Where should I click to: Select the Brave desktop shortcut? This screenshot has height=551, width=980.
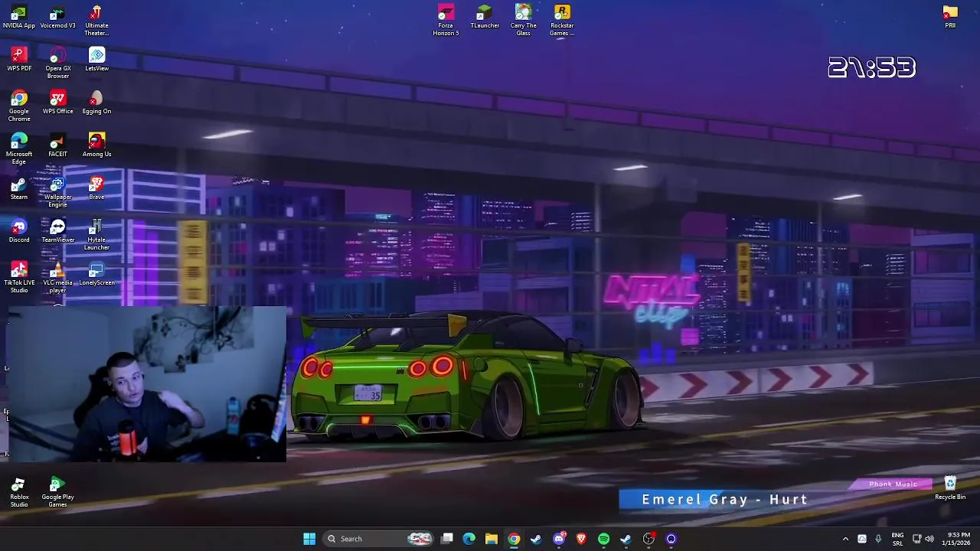pyautogui.click(x=96, y=188)
